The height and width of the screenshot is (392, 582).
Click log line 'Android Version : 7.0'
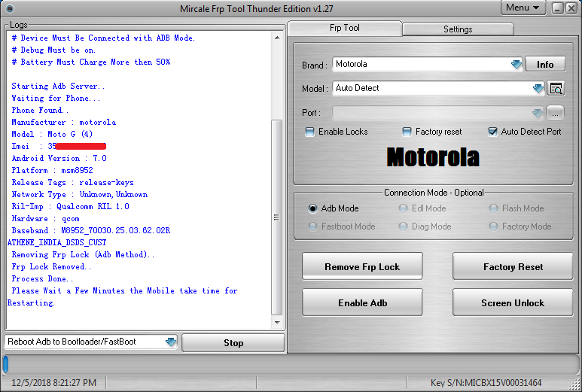pyautogui.click(x=59, y=158)
